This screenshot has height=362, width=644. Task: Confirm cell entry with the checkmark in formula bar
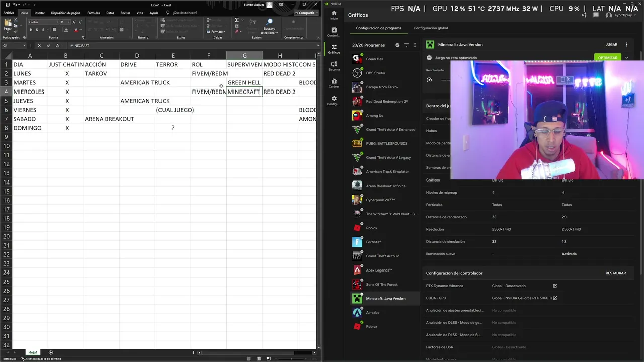pyautogui.click(x=48, y=46)
